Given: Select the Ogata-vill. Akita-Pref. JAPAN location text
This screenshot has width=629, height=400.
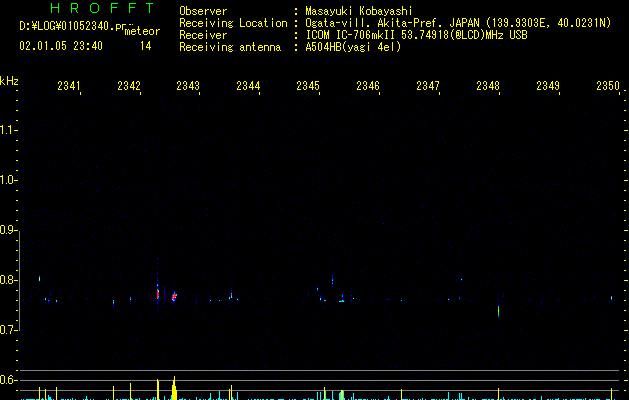Looking at the screenshot, I should coord(393,23).
